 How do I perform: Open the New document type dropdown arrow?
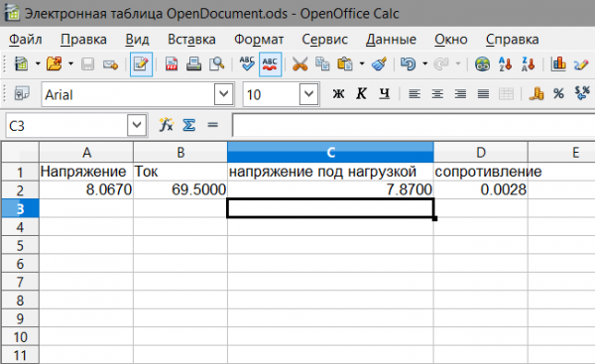pos(38,64)
